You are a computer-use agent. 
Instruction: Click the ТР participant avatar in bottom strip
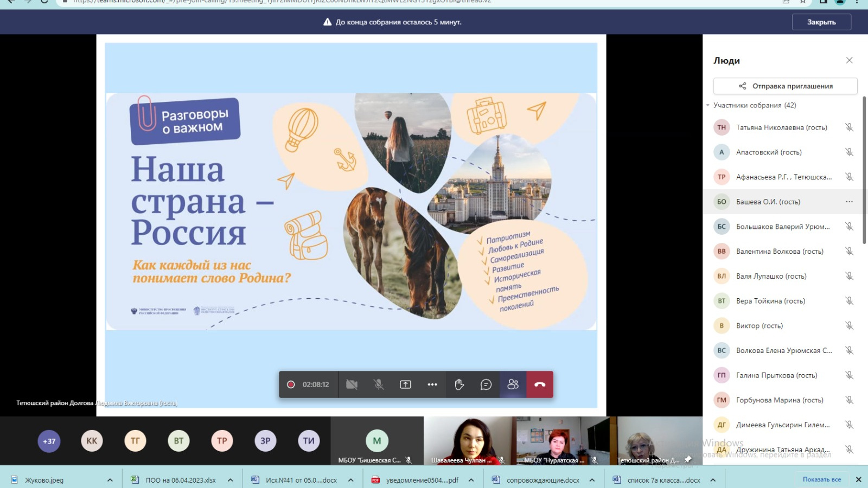point(222,441)
